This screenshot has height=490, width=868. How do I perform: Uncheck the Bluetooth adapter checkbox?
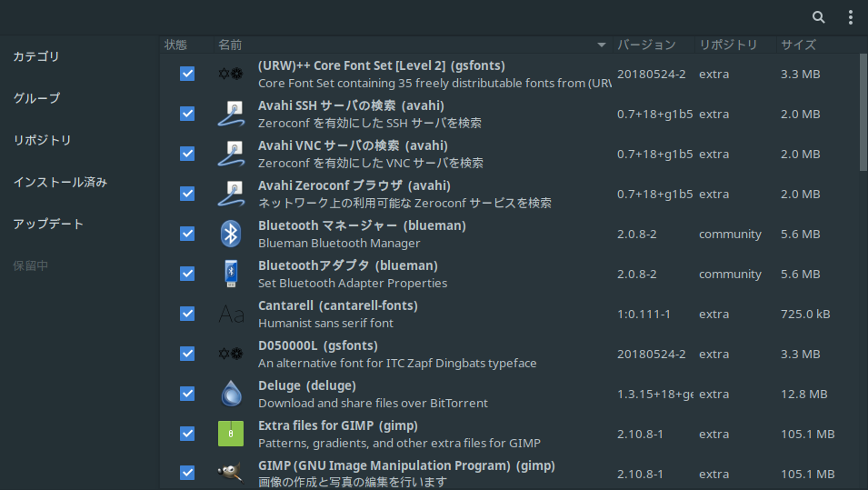[x=187, y=274]
